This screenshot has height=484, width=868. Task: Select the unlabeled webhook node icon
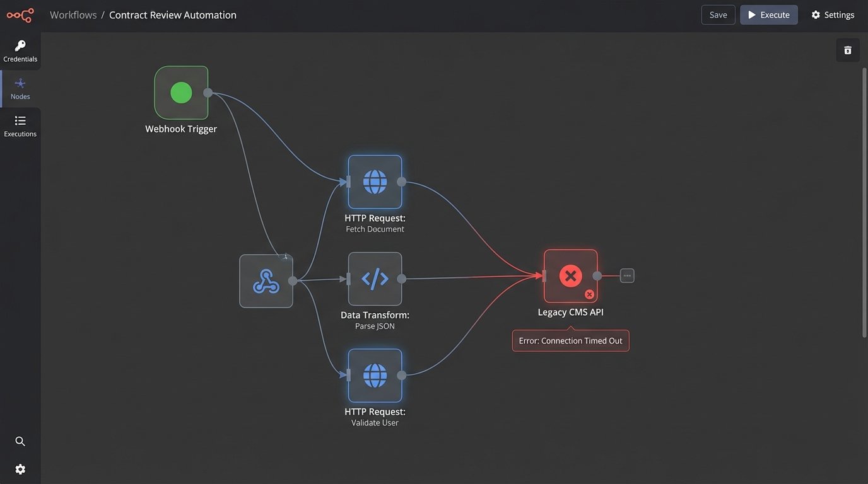(266, 281)
